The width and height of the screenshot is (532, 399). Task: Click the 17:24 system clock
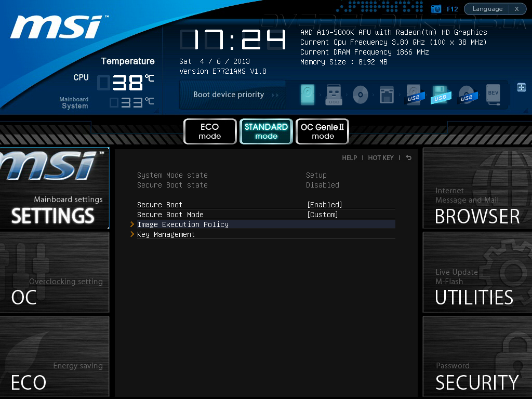[233, 39]
